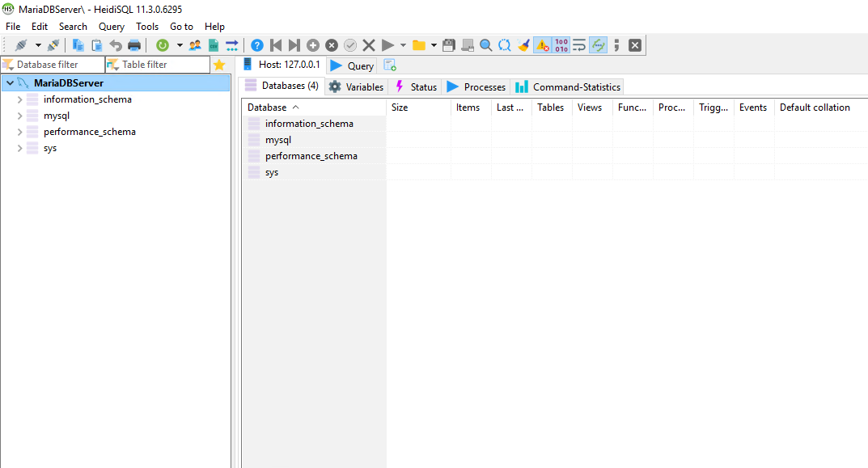Click the post changes checkmark icon
This screenshot has width=868, height=468.
click(x=349, y=45)
